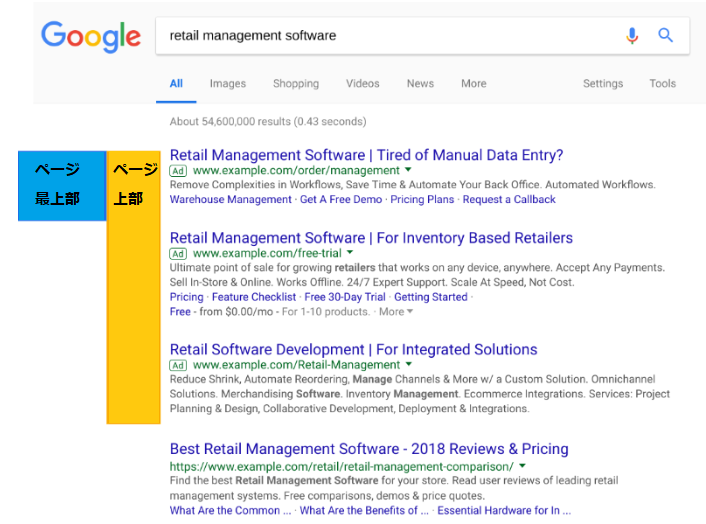Click the Get A Free Demo sitelink
Viewport: 706px width, 524px height.
(x=341, y=199)
